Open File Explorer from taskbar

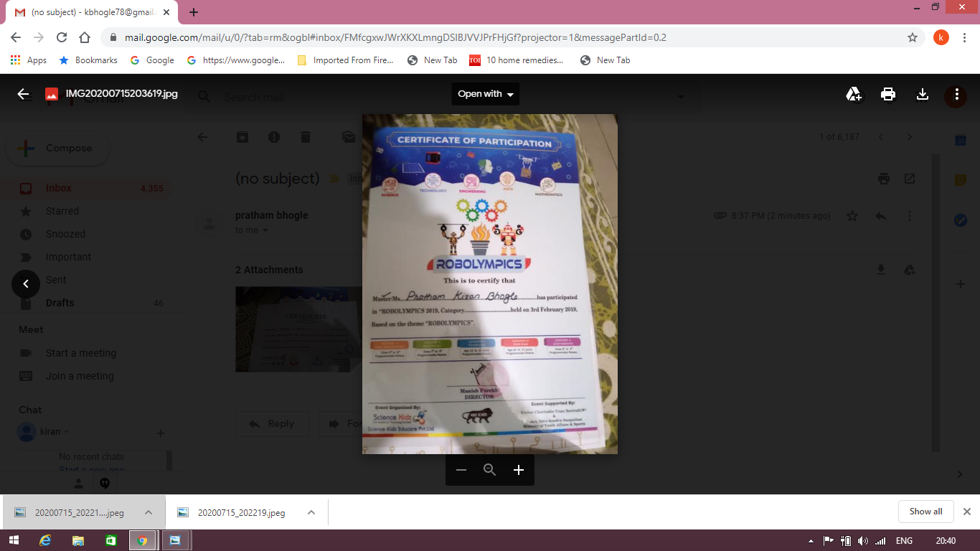(x=78, y=540)
